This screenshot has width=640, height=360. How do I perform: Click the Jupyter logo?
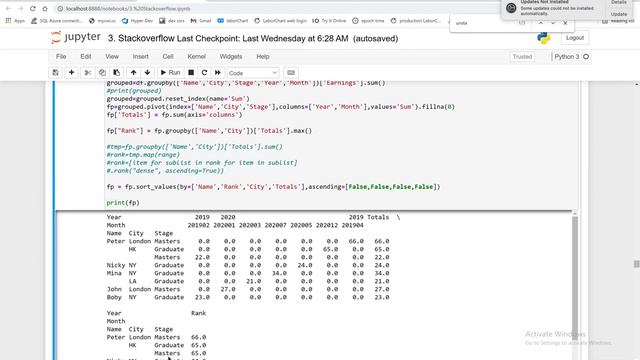tap(76, 38)
